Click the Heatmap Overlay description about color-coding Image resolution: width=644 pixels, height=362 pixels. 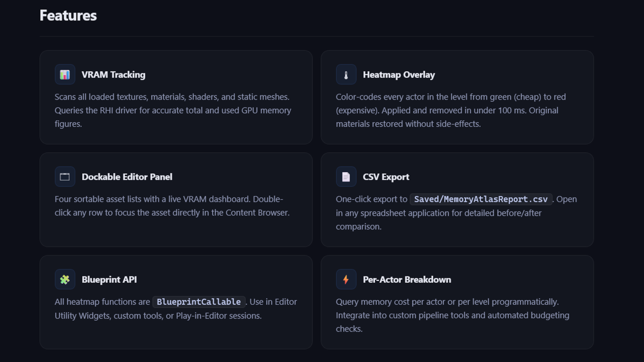pyautogui.click(x=451, y=110)
